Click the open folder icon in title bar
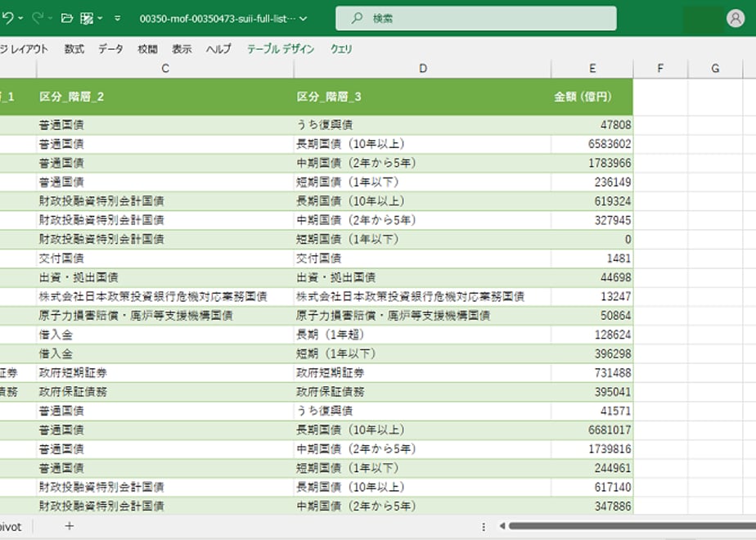The image size is (756, 540). pyautogui.click(x=67, y=18)
